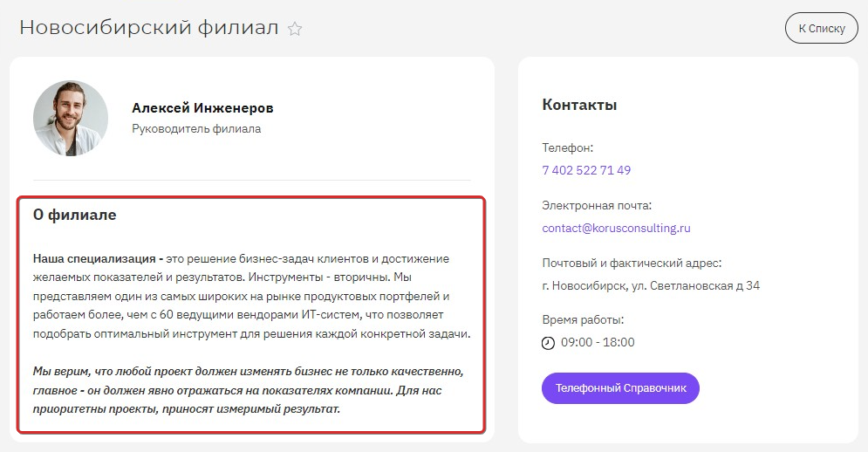Click the Время работы: label
This screenshot has width=868, height=452.
(x=583, y=320)
